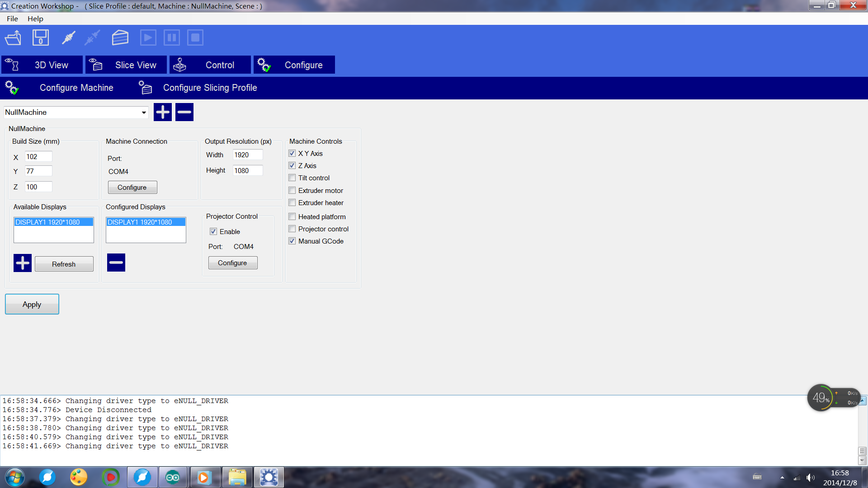Expand the NullMachine dropdown
868x488 pixels.
point(144,113)
